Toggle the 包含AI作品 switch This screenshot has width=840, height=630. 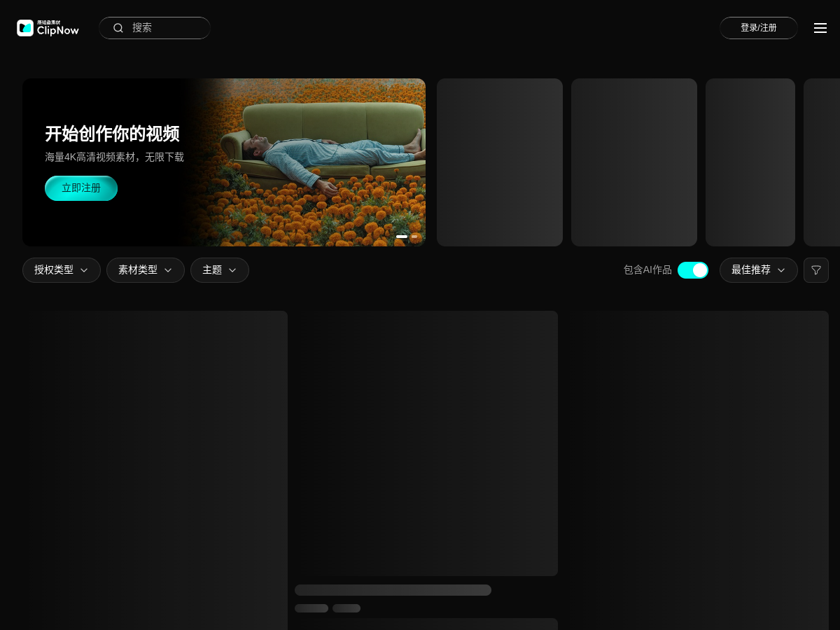coord(693,270)
